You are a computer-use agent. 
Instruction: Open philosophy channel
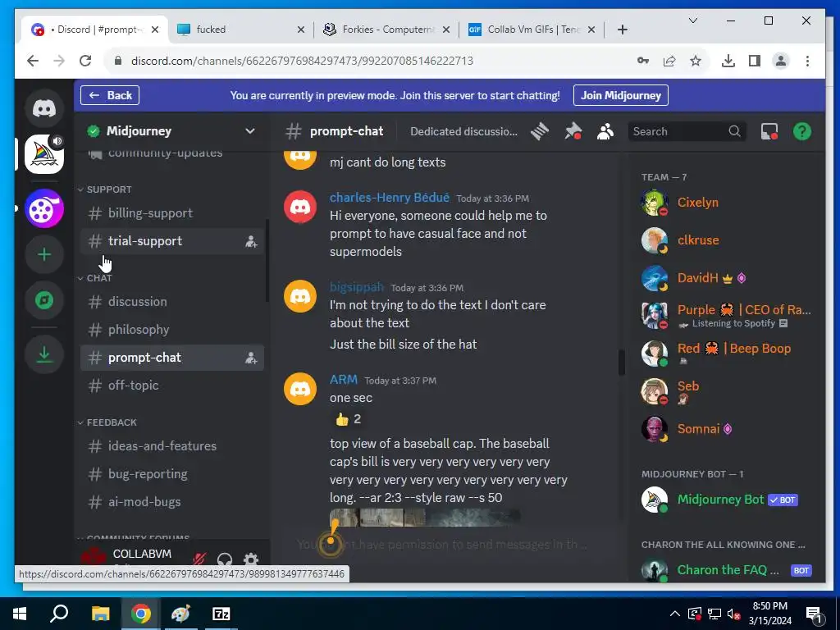pos(171,330)
